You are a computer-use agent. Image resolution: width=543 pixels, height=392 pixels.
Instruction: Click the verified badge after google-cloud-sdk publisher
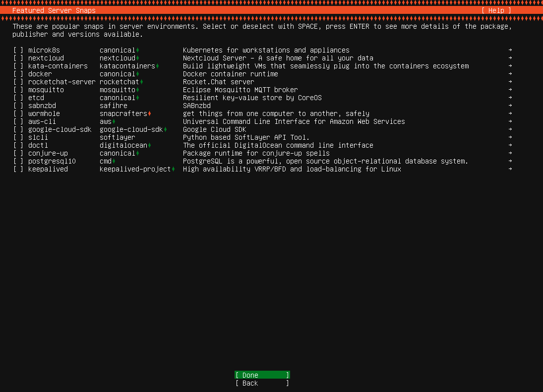(166, 130)
